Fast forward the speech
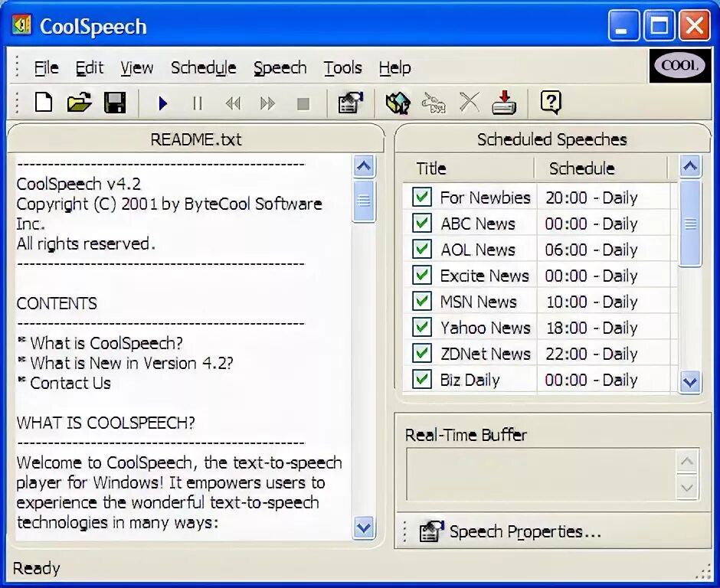Viewport: 720px width, 588px height. click(x=267, y=103)
